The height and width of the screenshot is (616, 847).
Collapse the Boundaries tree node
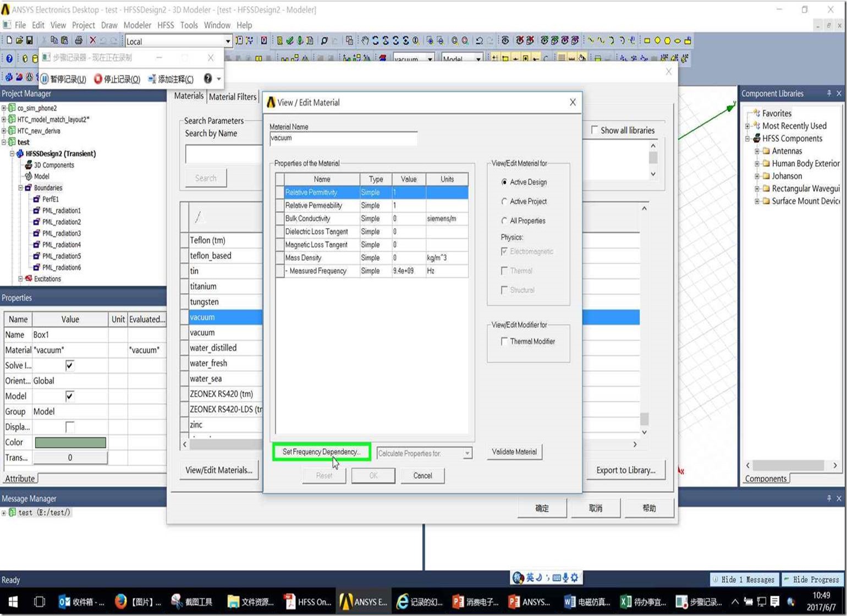pos(20,188)
